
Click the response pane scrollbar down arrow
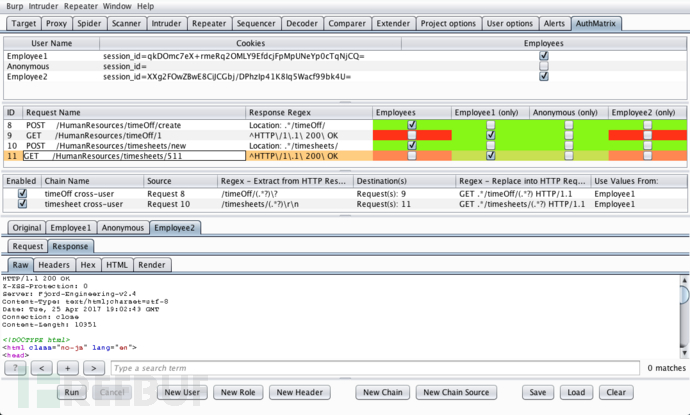(684, 353)
